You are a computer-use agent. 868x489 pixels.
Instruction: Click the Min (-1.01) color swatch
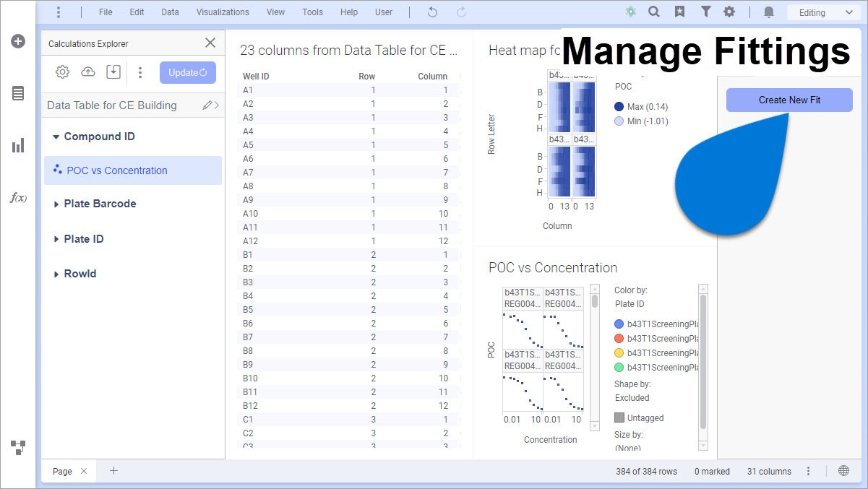[619, 121]
